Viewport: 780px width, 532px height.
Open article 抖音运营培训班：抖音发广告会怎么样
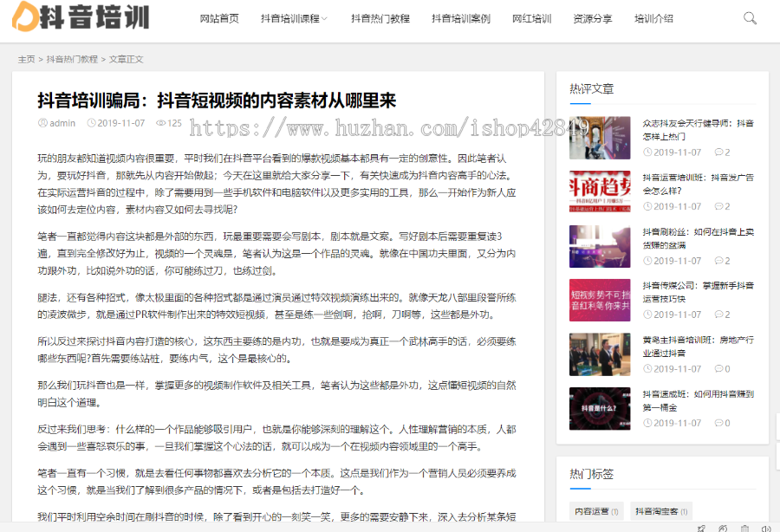(x=698, y=184)
